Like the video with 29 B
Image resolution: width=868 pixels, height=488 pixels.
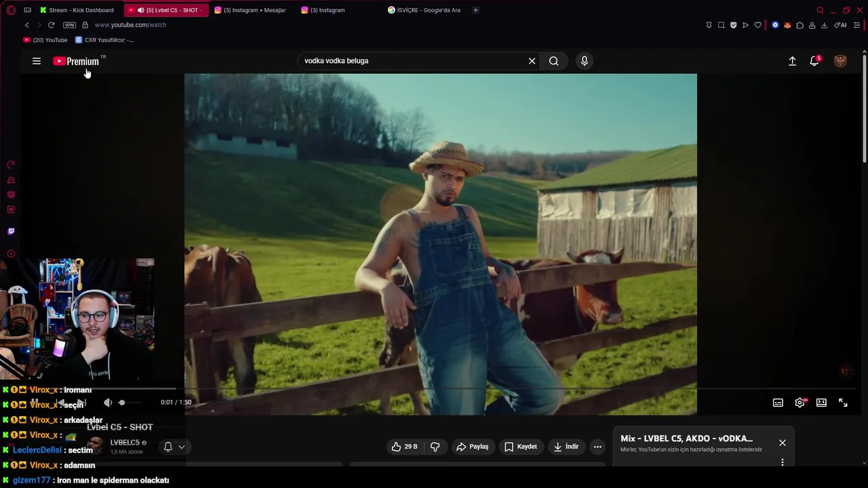404,447
